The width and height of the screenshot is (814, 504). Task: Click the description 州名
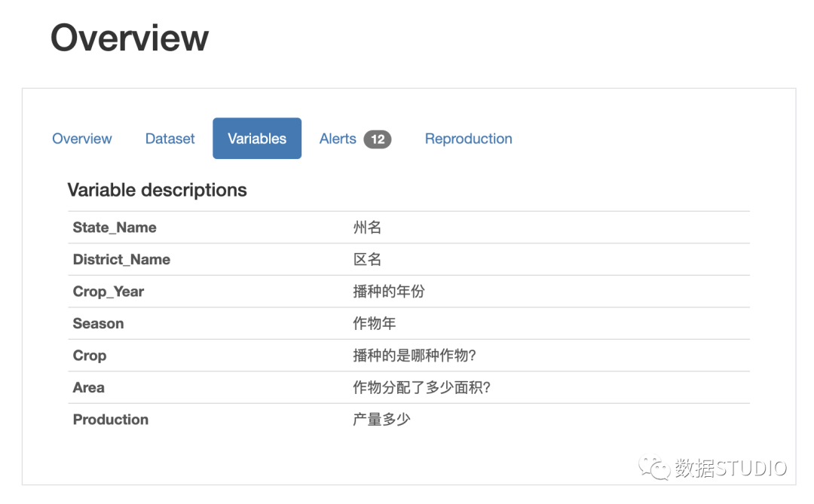[x=367, y=228]
